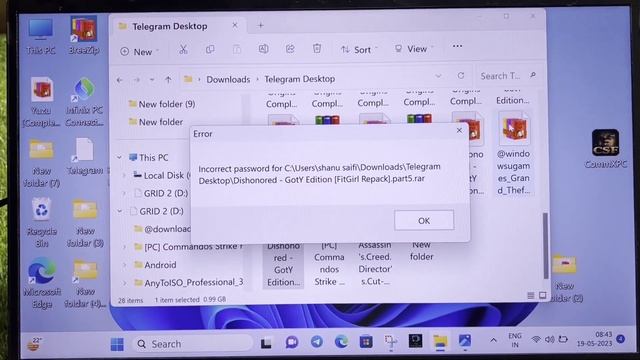Close the Error dialog with X
Screen dimensions: 640x360
459,130
